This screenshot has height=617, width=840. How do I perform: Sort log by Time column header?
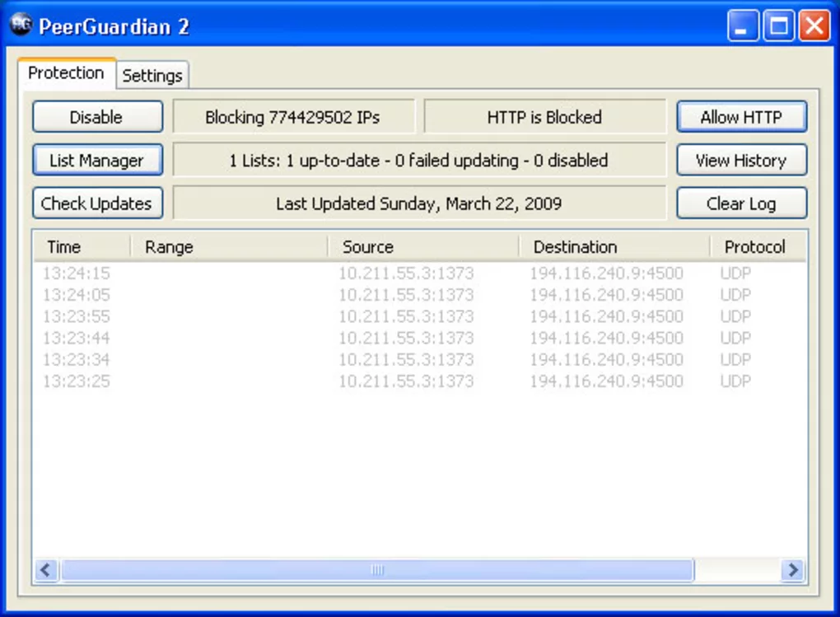pos(82,246)
